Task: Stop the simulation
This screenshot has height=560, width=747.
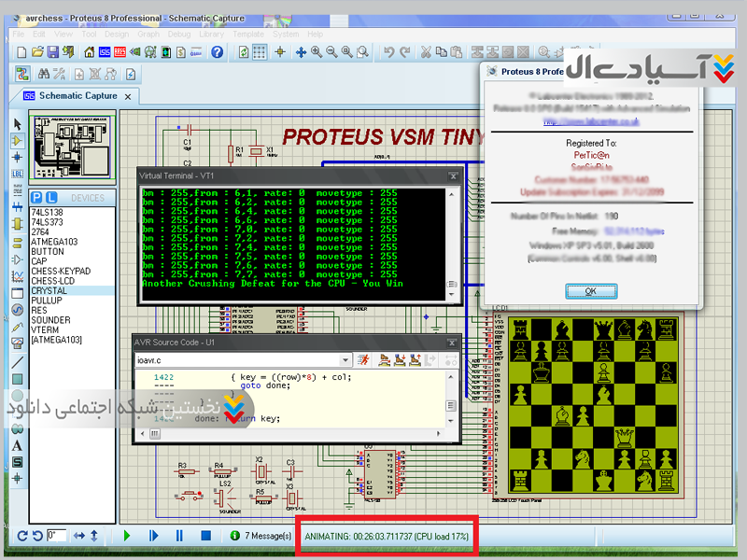Action: (x=205, y=536)
